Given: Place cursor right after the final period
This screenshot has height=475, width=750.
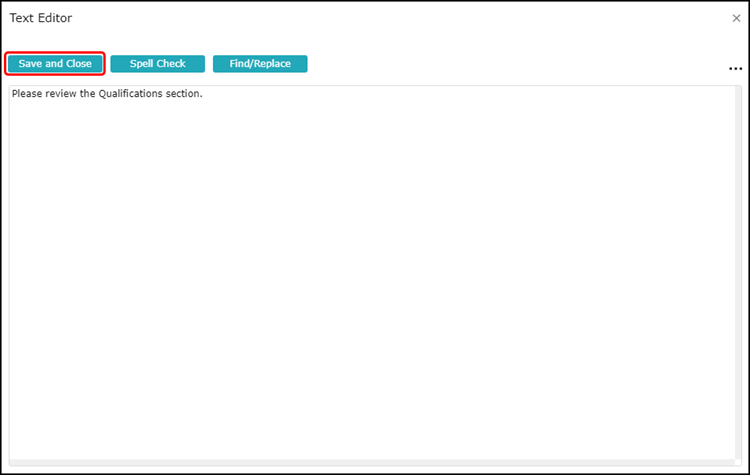Looking at the screenshot, I should click(x=203, y=94).
